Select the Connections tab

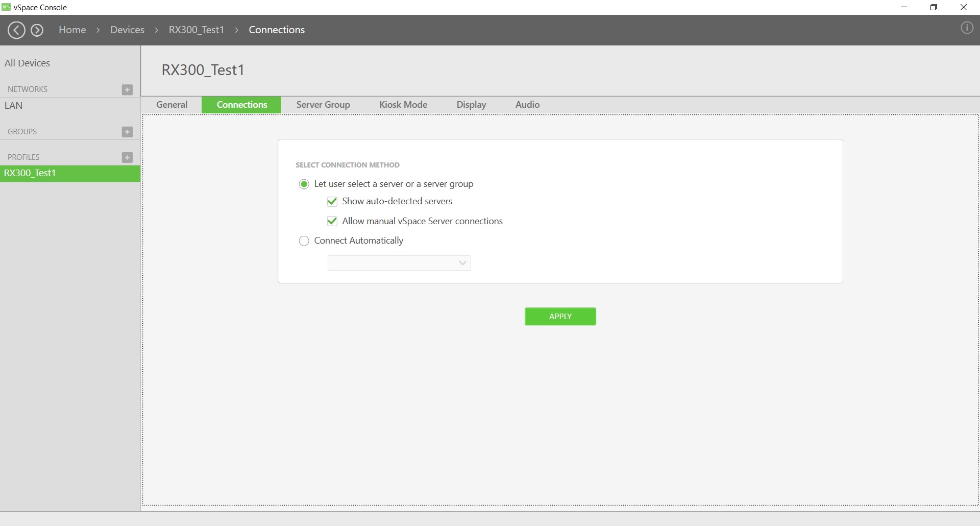point(242,105)
